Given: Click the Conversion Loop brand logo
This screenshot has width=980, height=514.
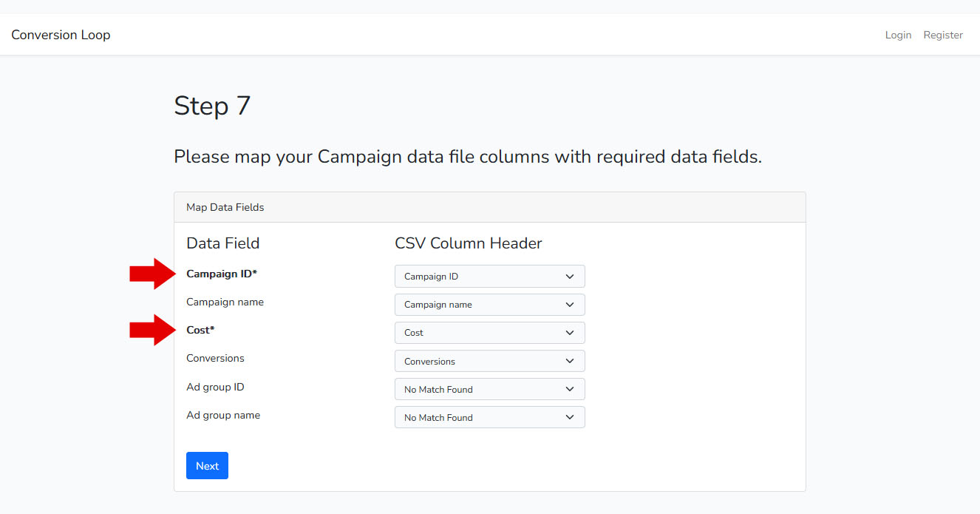Looking at the screenshot, I should click(61, 35).
